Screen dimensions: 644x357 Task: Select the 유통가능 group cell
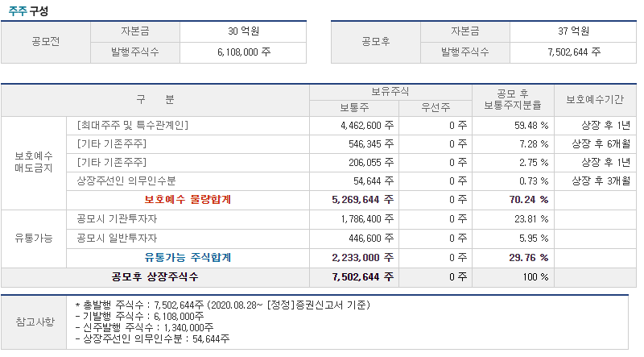[34, 239]
